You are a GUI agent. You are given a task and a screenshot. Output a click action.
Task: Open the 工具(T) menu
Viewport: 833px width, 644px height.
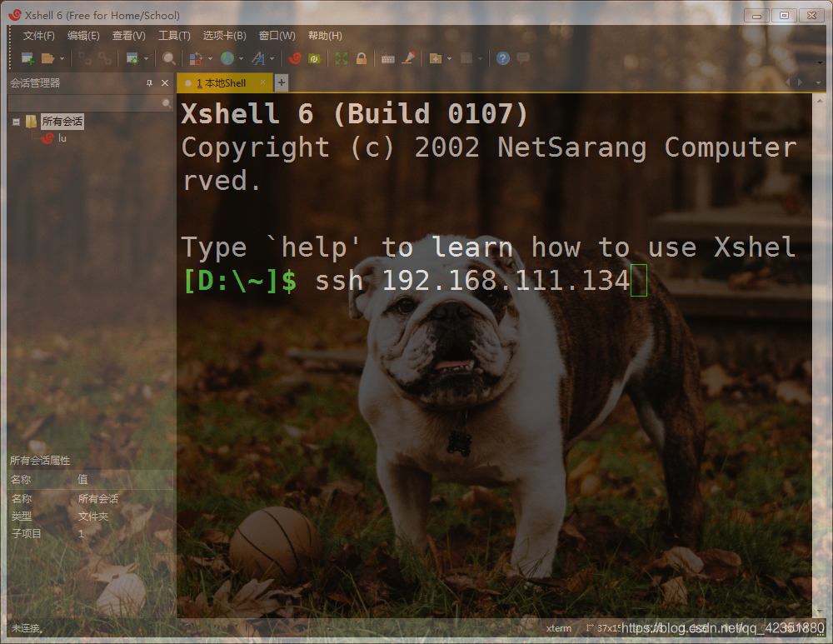click(x=174, y=36)
